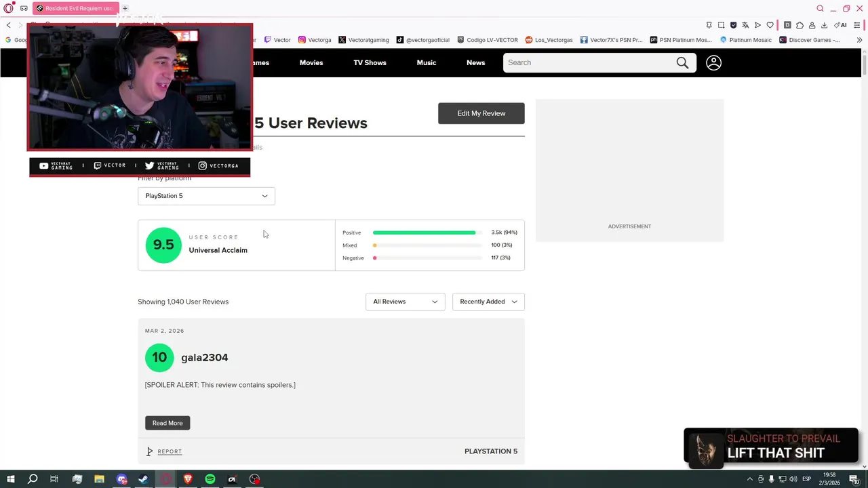The height and width of the screenshot is (488, 868).
Task: Open the PlayStation 5 platform filter dropdown
Action: 206,196
